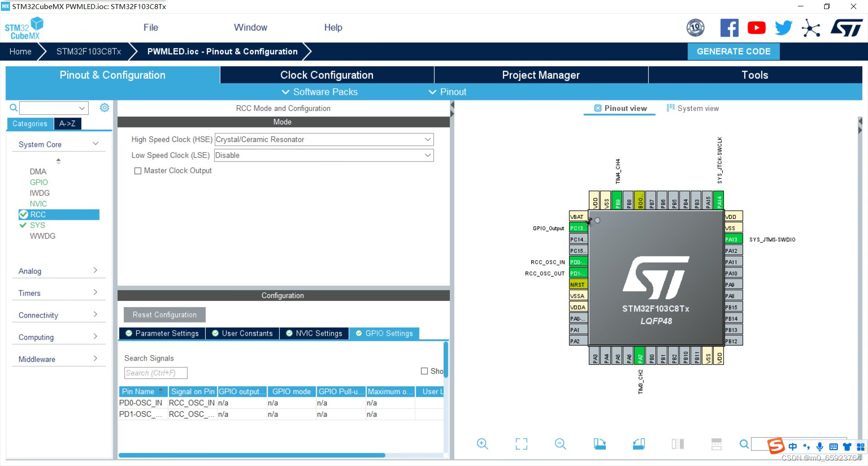
Task: Click green PA13 pin on chip
Action: coord(734,239)
